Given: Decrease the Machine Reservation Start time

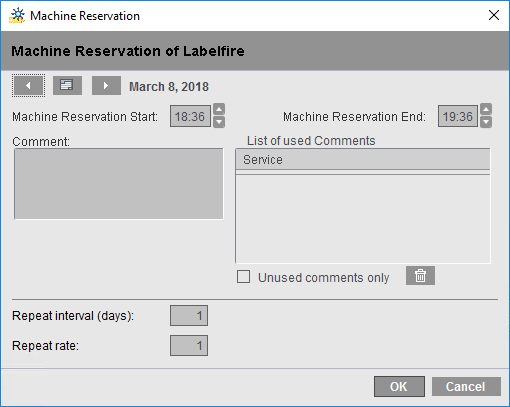Looking at the screenshot, I should (219, 122).
